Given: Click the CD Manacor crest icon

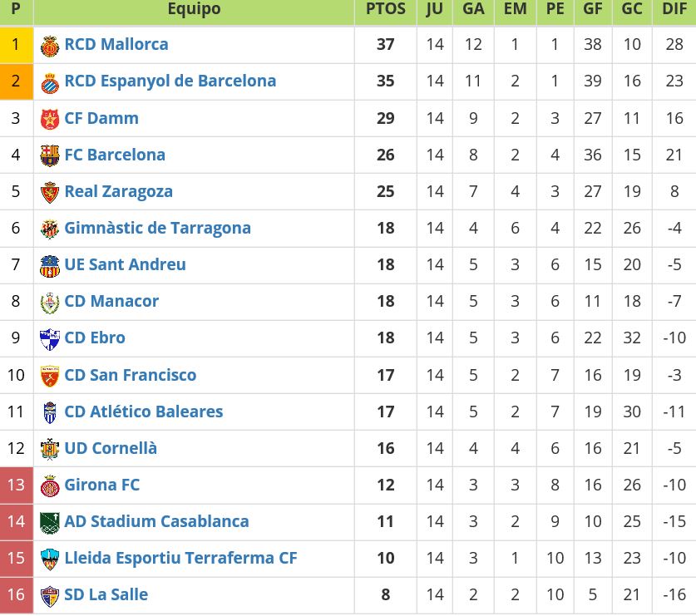Looking at the screenshot, I should [50, 302].
